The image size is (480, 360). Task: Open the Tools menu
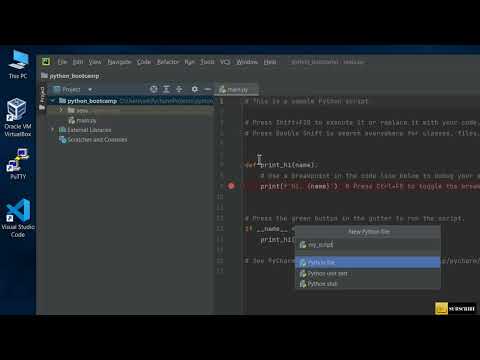click(207, 62)
